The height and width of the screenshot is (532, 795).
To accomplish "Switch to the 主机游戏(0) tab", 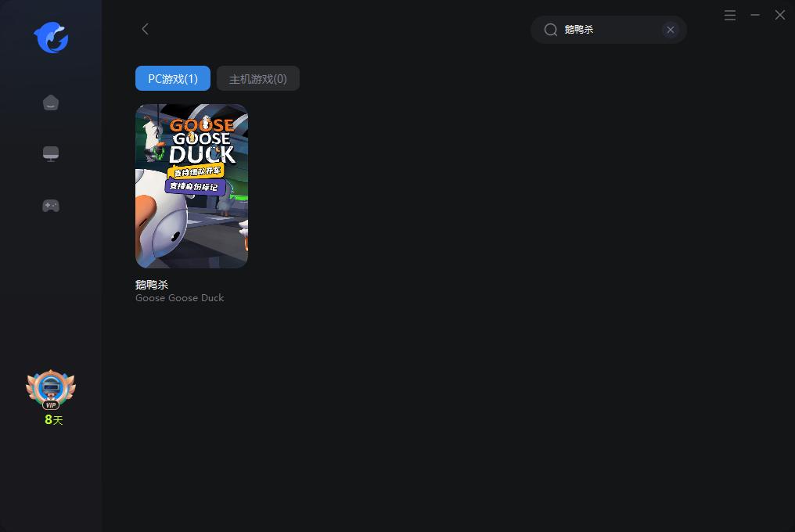I will (x=258, y=78).
